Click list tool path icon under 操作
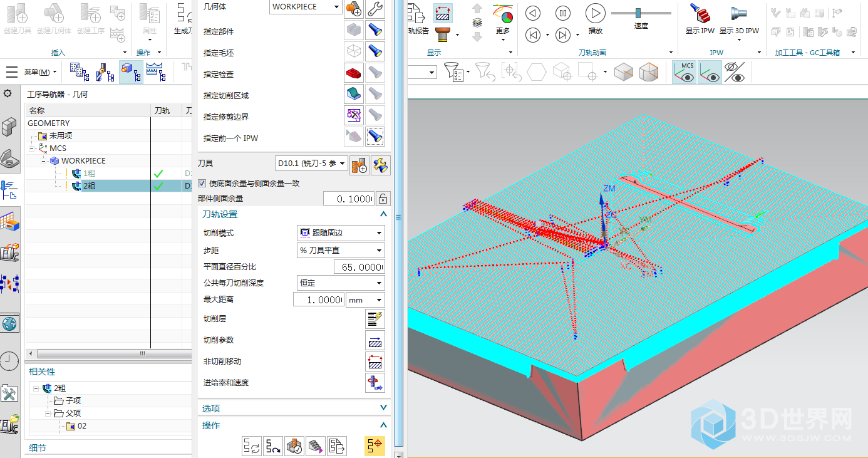Screen dimensions: 868x458 click(337, 446)
